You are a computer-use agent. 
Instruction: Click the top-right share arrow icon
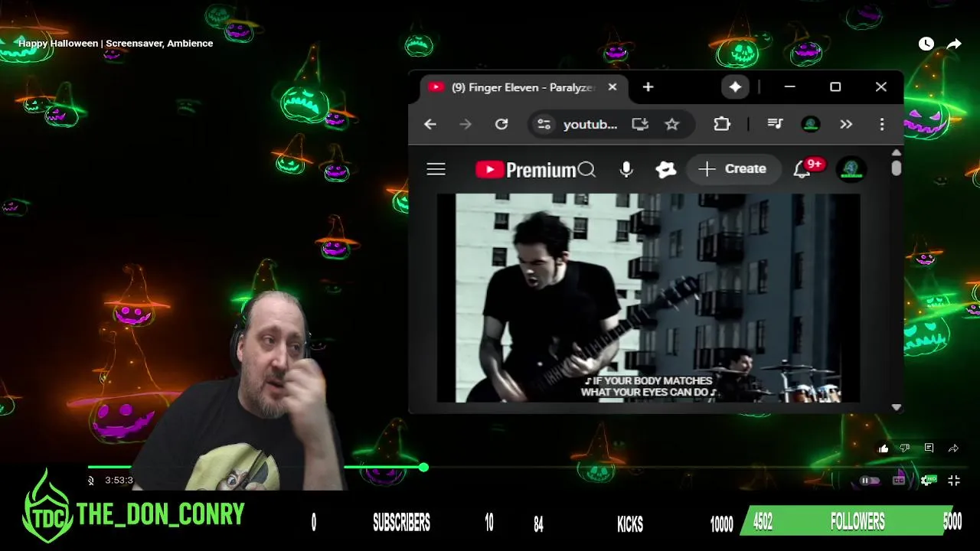pos(954,44)
